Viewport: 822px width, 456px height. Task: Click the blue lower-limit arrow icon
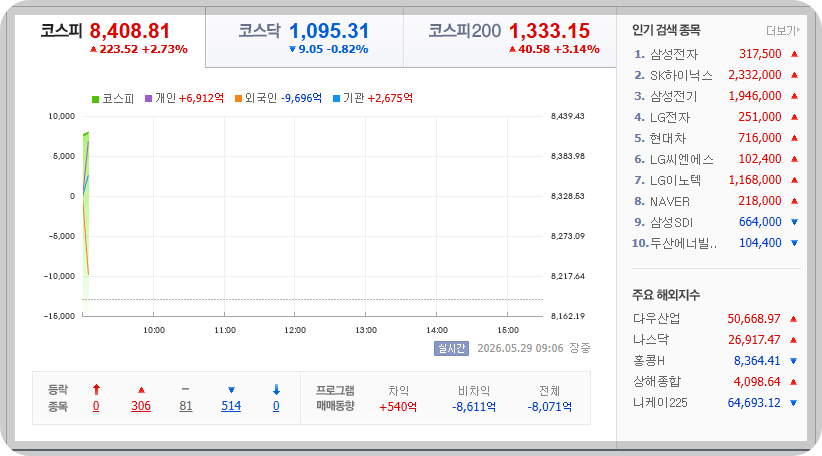coord(276,389)
